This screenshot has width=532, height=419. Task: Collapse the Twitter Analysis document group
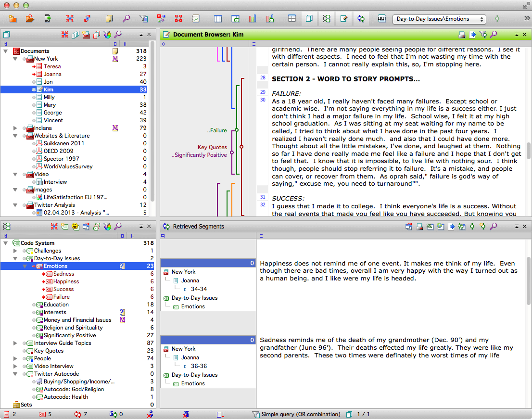point(15,205)
